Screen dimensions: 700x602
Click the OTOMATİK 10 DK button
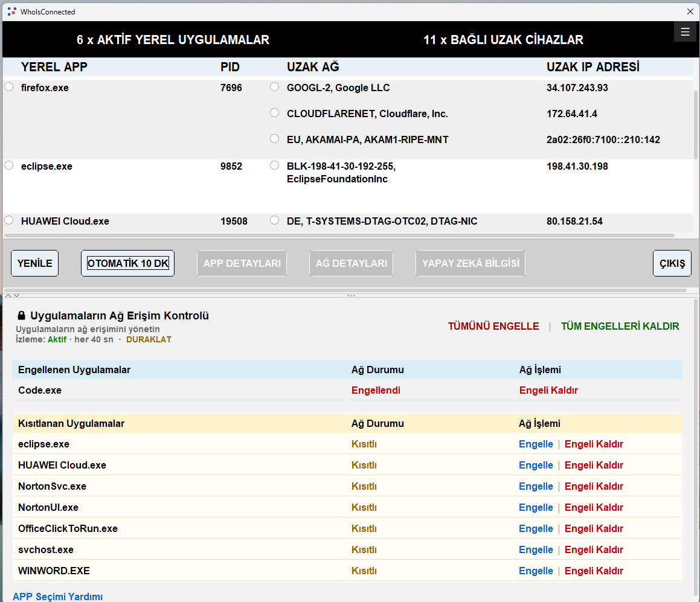click(127, 263)
